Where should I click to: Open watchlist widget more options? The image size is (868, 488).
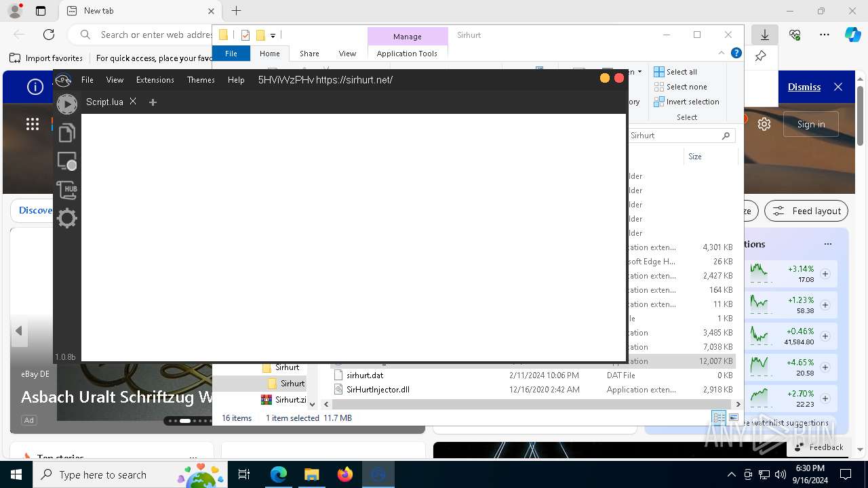[827, 244]
